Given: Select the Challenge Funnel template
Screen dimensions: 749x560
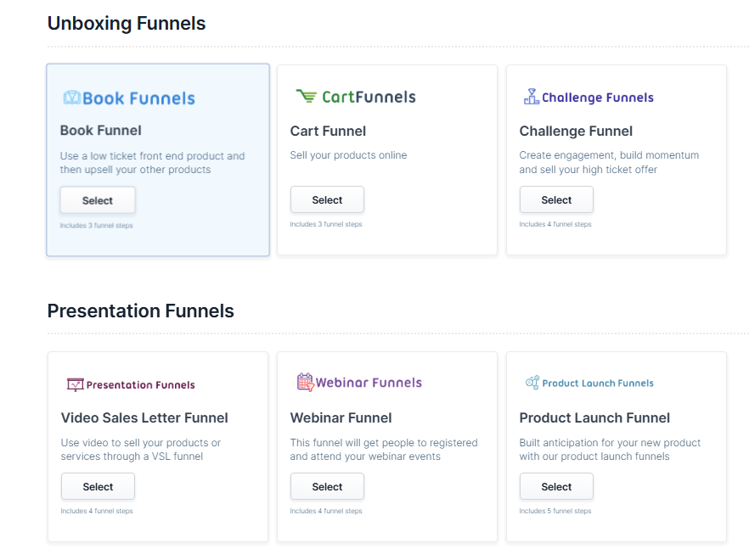Looking at the screenshot, I should (x=556, y=199).
